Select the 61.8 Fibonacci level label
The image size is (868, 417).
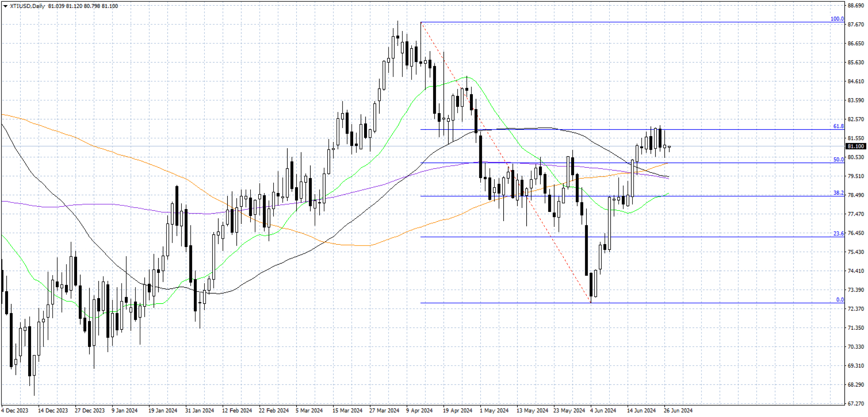[x=838, y=126]
